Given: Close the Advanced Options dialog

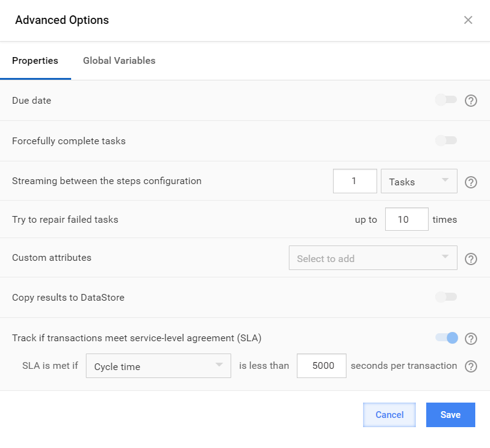Looking at the screenshot, I should [468, 20].
